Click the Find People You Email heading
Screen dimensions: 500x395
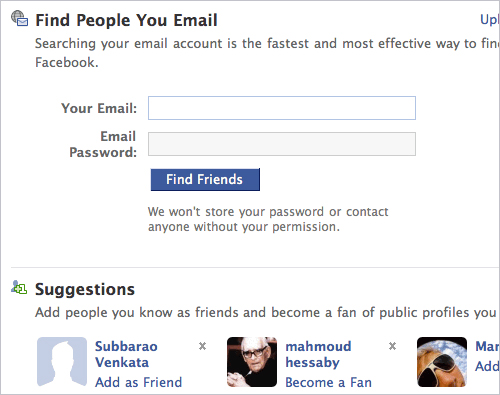coord(126,20)
